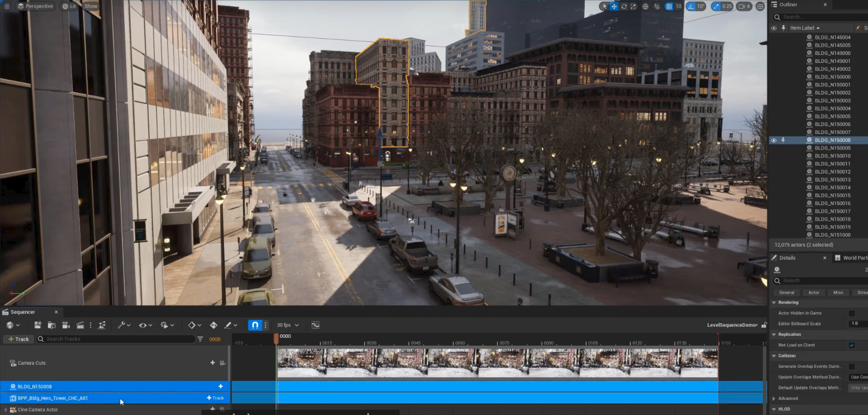Hide BLDG_N150008 using eye icon in Outliner
This screenshot has width=868, height=415.
773,140
